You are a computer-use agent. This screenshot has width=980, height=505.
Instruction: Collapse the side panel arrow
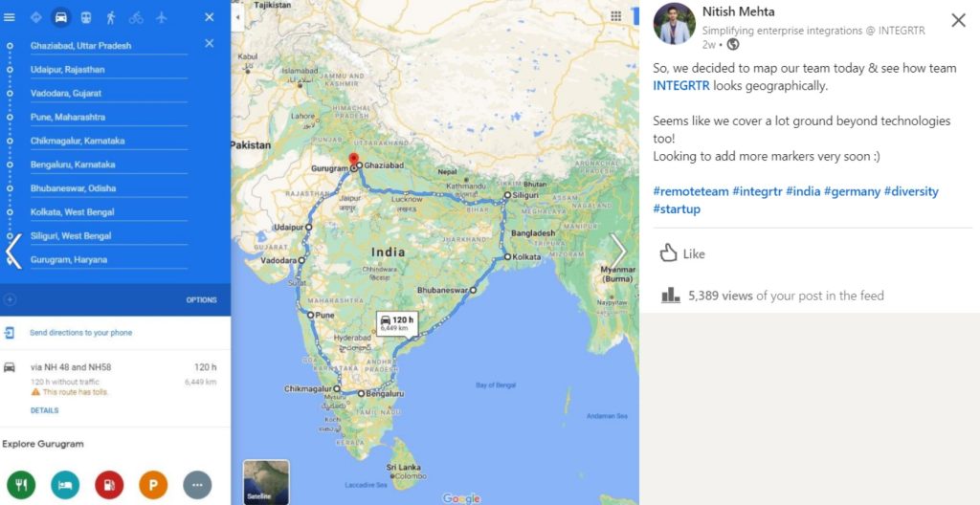pos(237,17)
